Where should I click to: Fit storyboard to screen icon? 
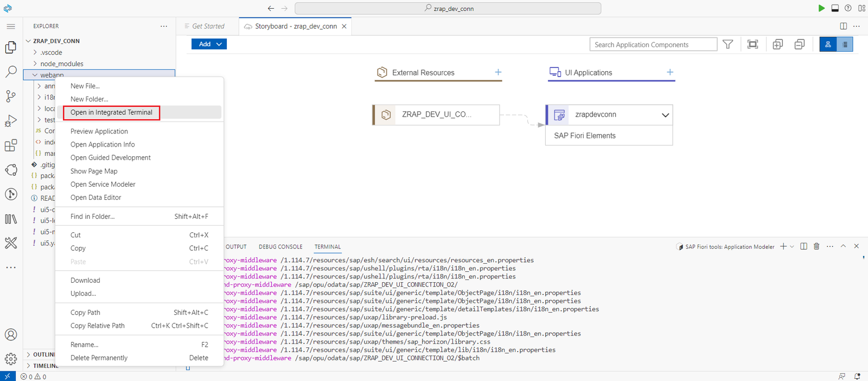(x=752, y=45)
